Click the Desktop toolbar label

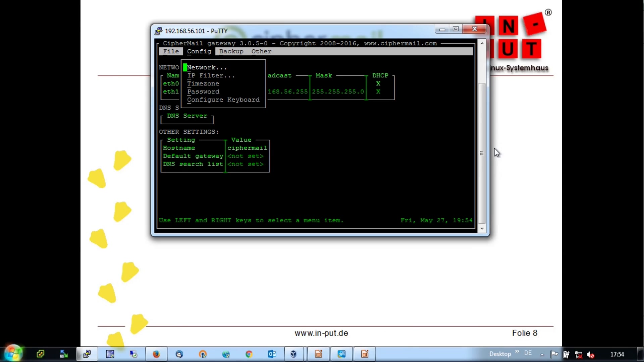click(500, 354)
